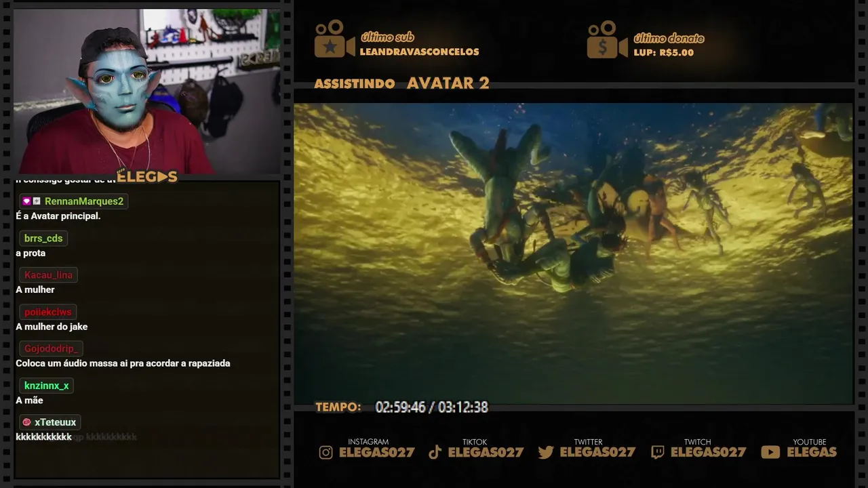Click the último donate camera dollar icon
The image size is (868, 488).
607,39
